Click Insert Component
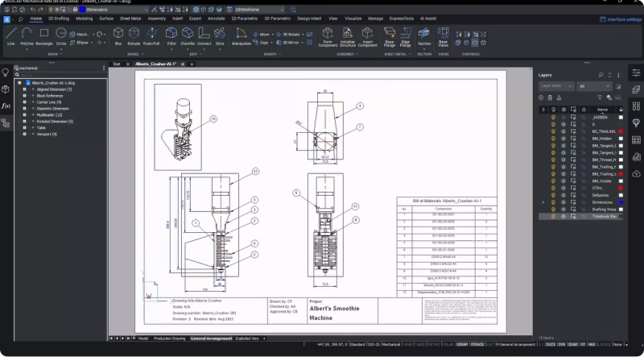 pos(367,37)
